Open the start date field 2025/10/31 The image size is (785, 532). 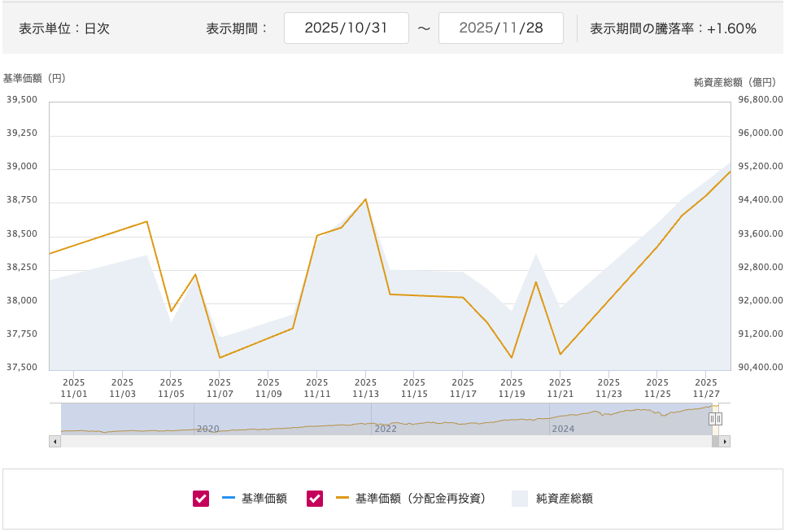coord(346,28)
